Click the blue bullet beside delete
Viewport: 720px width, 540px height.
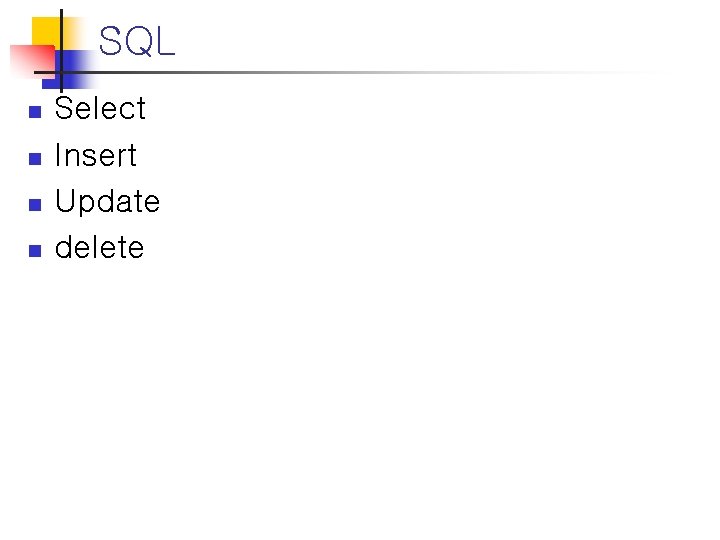pyautogui.click(x=34, y=250)
